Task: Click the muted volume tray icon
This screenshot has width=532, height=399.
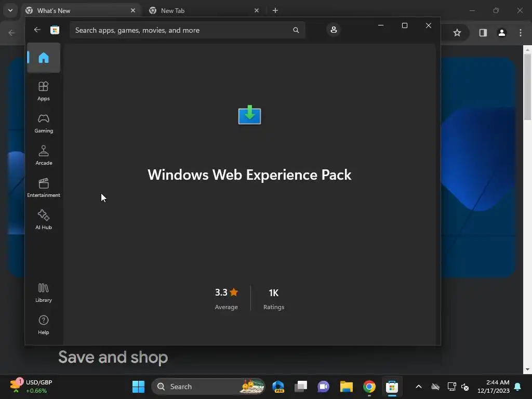Action: (465, 387)
